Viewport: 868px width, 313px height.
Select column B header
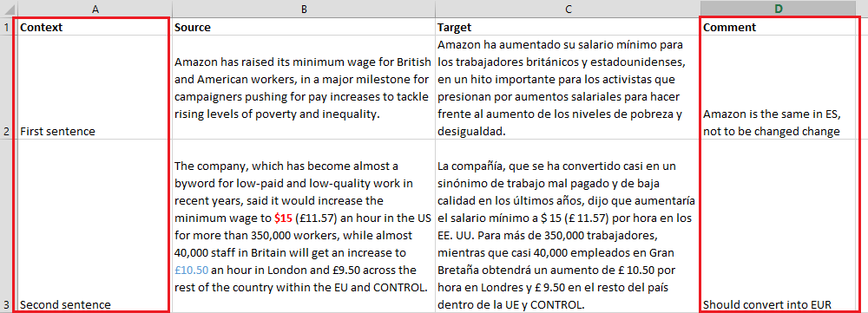click(x=303, y=9)
